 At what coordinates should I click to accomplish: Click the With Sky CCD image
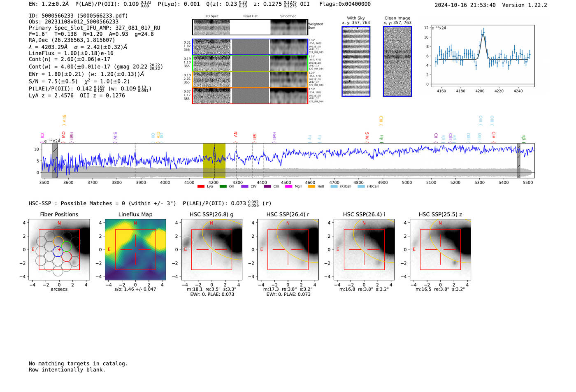356,61
